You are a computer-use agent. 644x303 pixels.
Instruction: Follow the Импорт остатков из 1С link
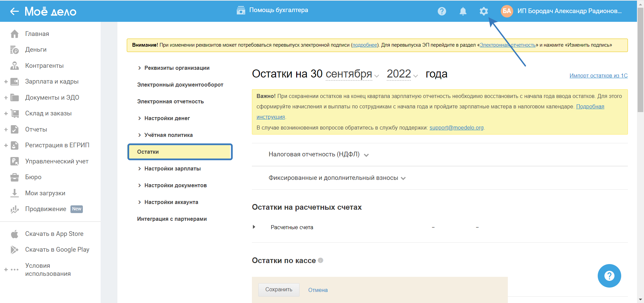(x=598, y=76)
